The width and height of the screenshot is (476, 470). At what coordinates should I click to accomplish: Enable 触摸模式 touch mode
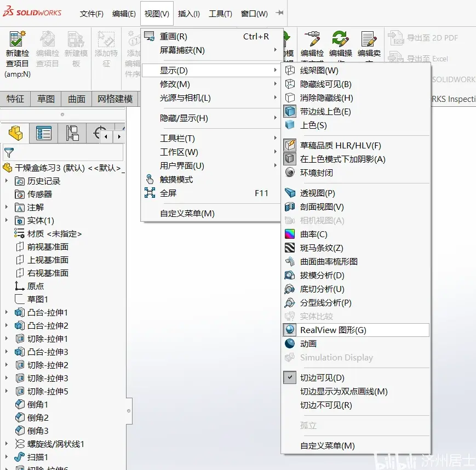coord(211,180)
